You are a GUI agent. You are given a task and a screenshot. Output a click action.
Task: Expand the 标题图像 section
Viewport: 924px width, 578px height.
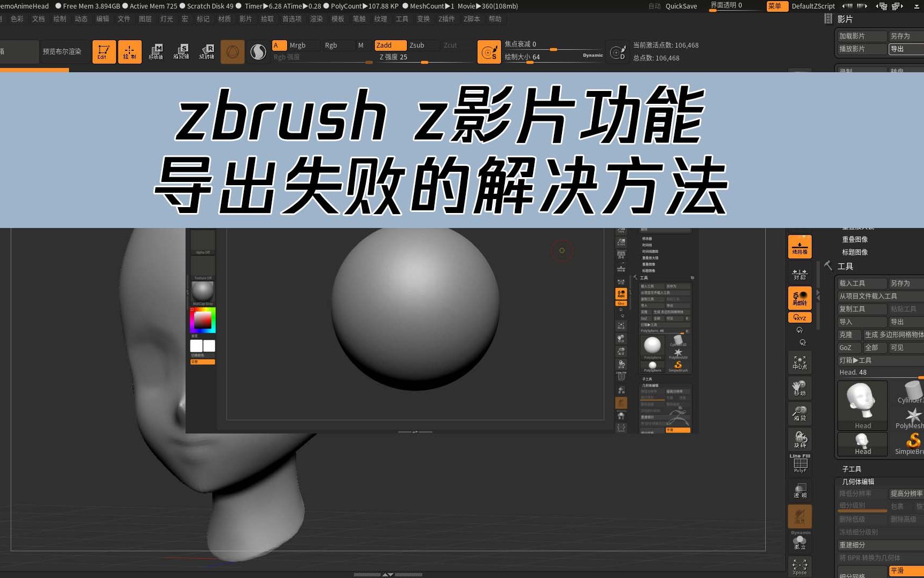click(855, 252)
